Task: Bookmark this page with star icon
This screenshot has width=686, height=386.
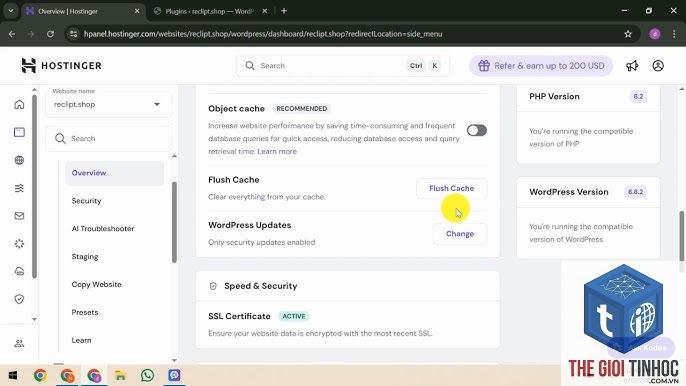Action: pos(628,34)
